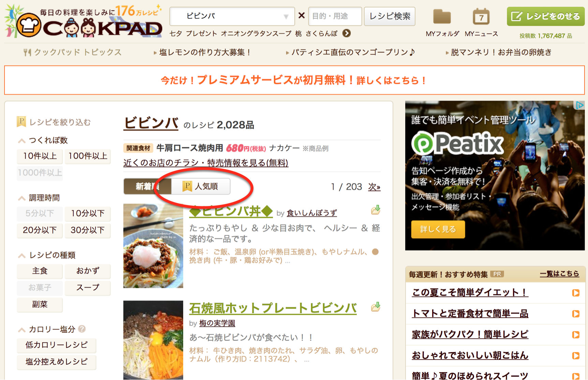Open the MYニュース calendar icon
Viewport: 588px width, 380px height.
pyautogui.click(x=481, y=17)
